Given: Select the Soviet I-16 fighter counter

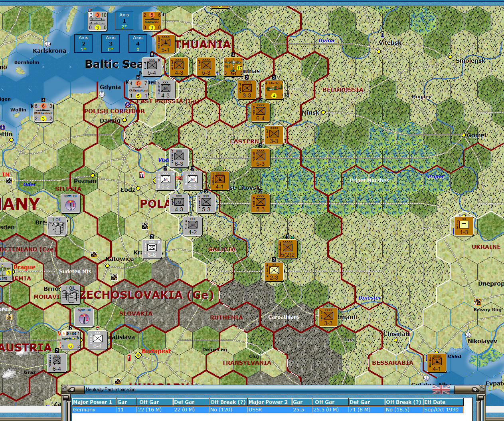Looking at the screenshot, I should pos(274,89).
